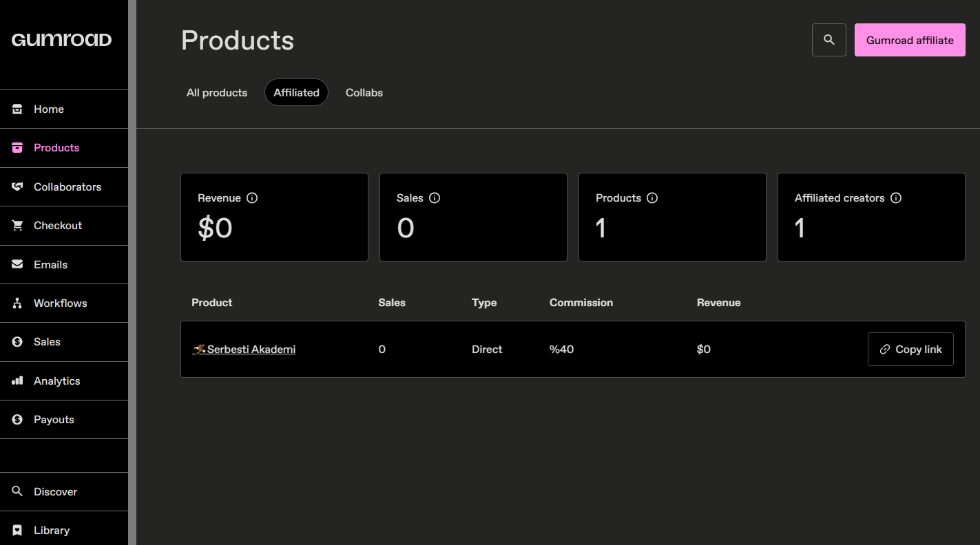Click the Workflows diagram icon
The width and height of the screenshot is (980, 545).
[x=17, y=303]
